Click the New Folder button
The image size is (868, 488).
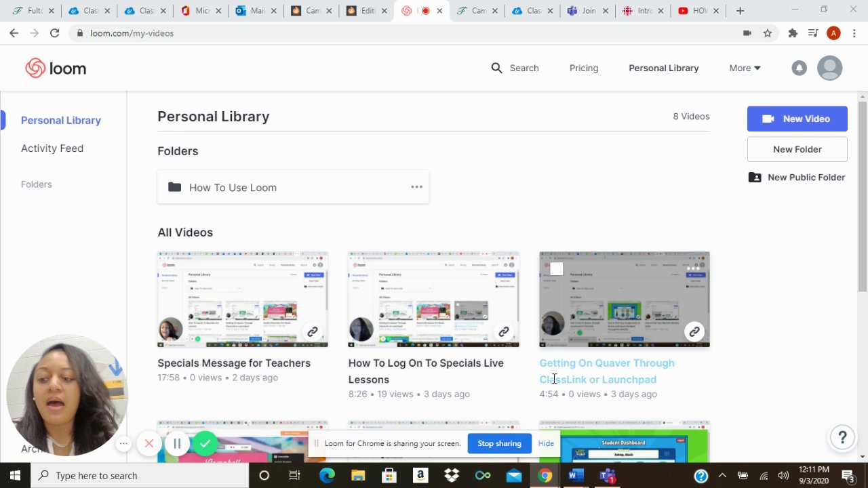pyautogui.click(x=797, y=149)
